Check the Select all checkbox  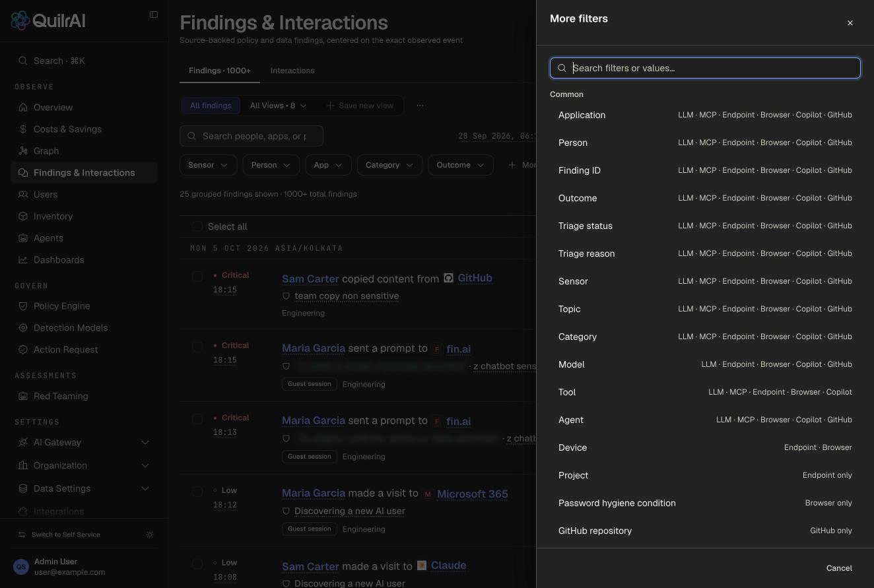point(197,226)
